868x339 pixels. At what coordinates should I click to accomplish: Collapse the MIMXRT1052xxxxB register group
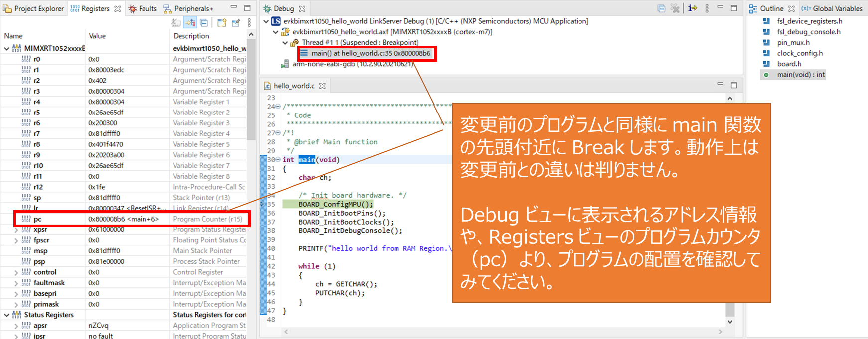pyautogui.click(x=7, y=49)
